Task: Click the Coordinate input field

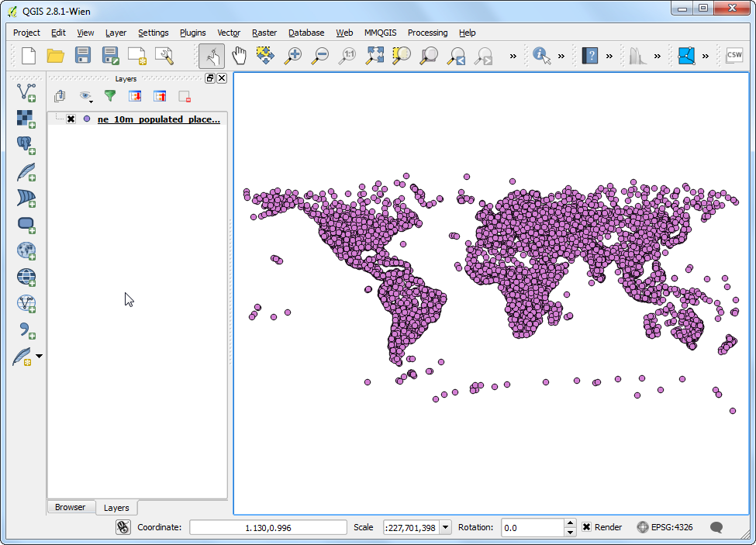Action: pyautogui.click(x=268, y=527)
